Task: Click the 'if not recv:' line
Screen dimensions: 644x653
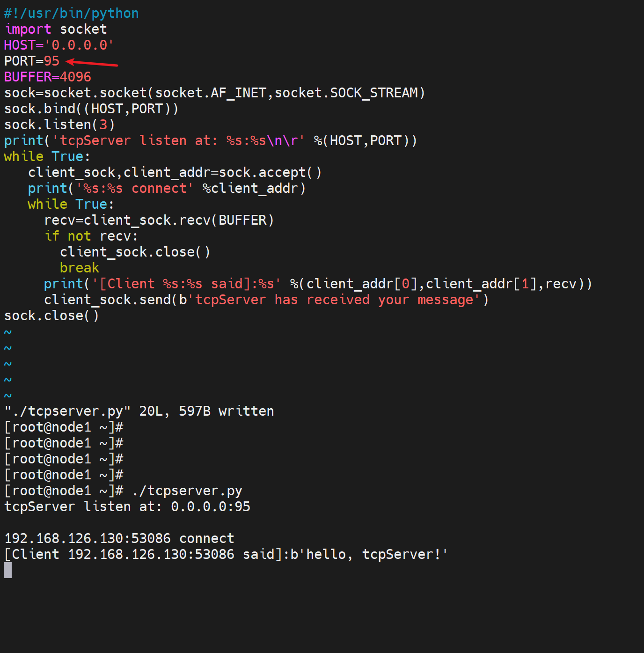Action: point(91,236)
